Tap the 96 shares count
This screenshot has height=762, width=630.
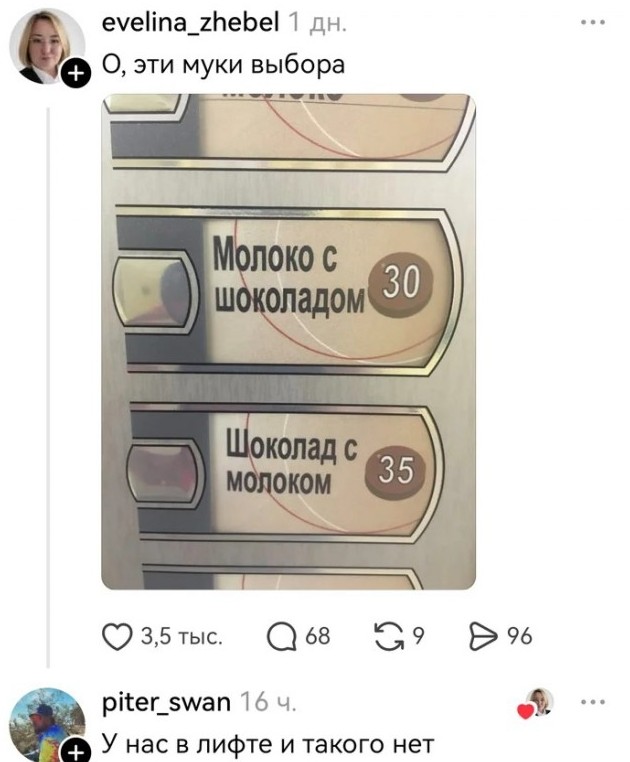coord(520,637)
